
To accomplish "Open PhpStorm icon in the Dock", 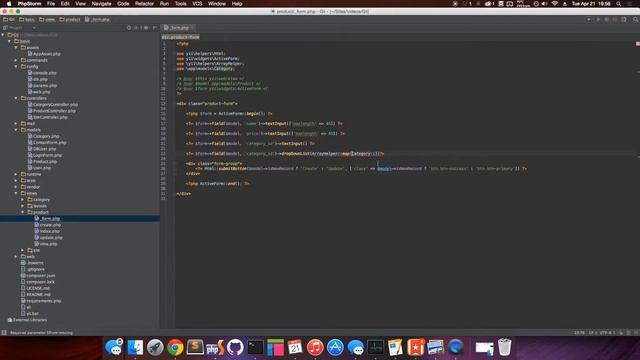I will tap(215, 348).
